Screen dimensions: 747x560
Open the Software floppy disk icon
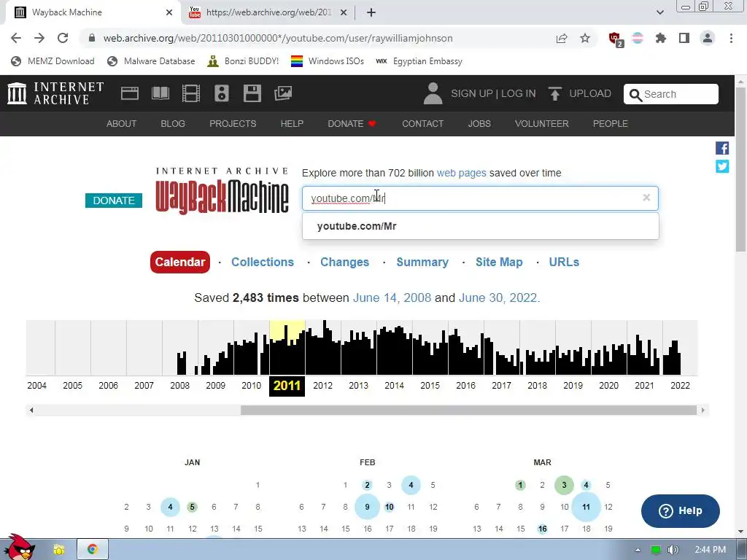[252, 93]
